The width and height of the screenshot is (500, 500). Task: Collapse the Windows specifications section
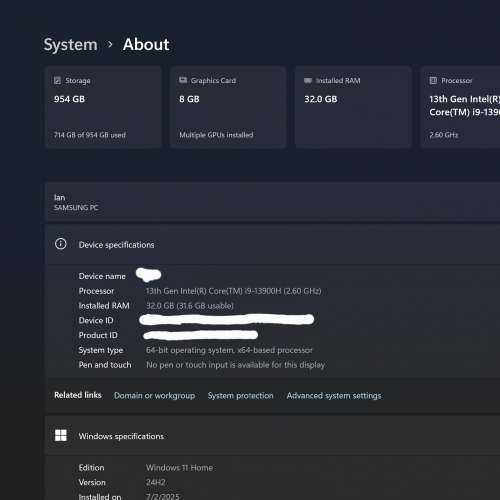click(272, 436)
